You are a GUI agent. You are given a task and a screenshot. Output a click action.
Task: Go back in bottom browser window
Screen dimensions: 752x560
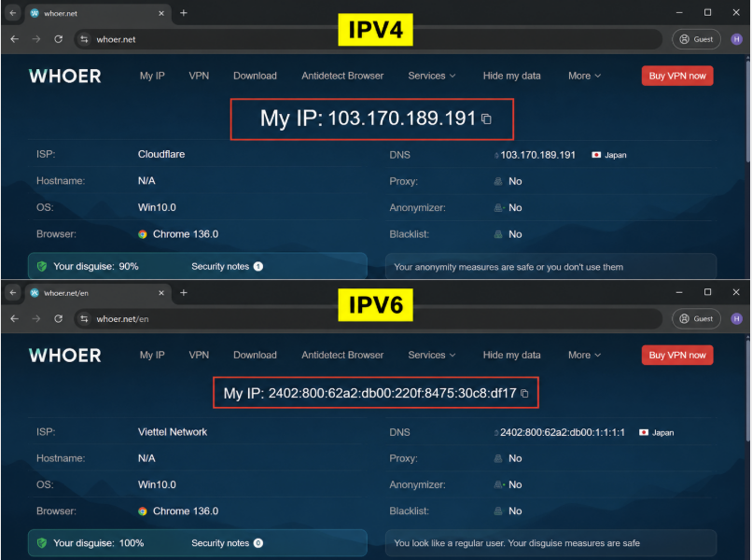(x=14, y=318)
